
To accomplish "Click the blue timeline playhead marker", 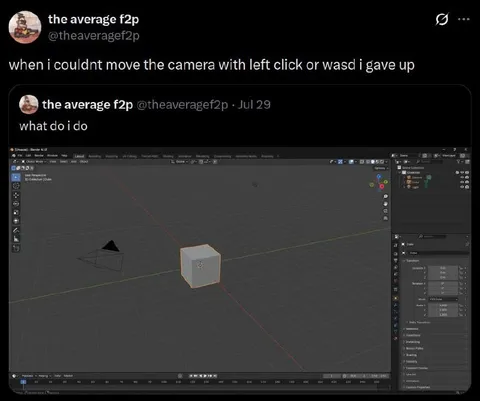I will [x=23, y=382].
